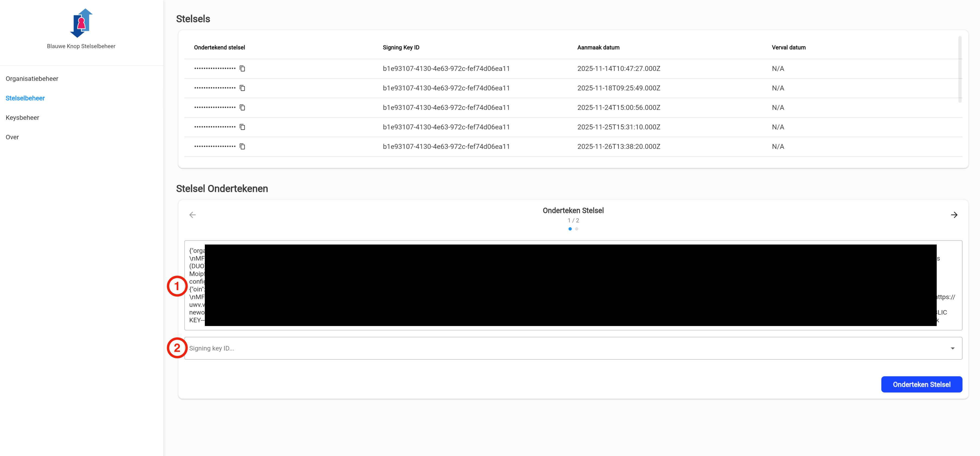Go back with left arrow icon

pyautogui.click(x=192, y=215)
